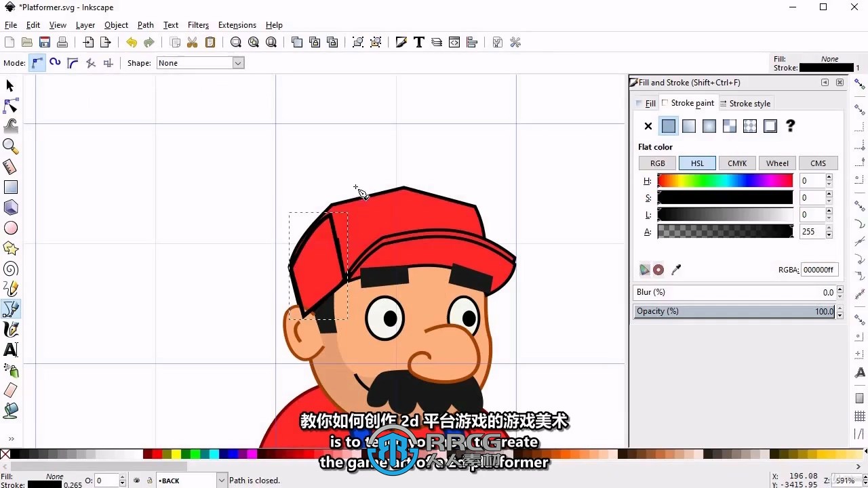The width and height of the screenshot is (868, 488).
Task: Select the Spiral tool
Action: pos(10,269)
